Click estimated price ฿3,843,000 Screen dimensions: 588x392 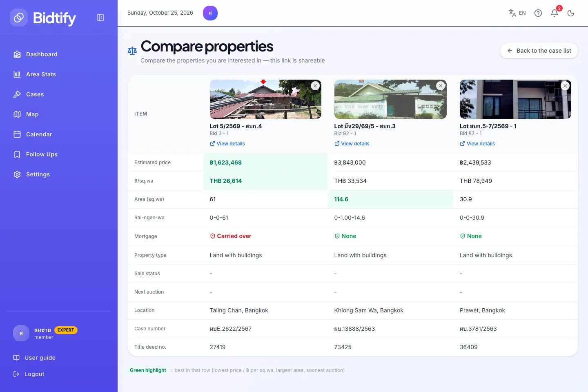click(x=350, y=163)
